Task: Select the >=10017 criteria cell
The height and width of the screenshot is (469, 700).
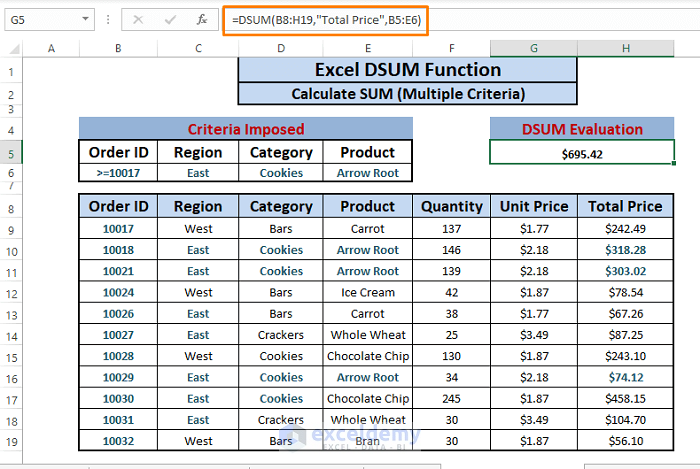Action: (118, 173)
